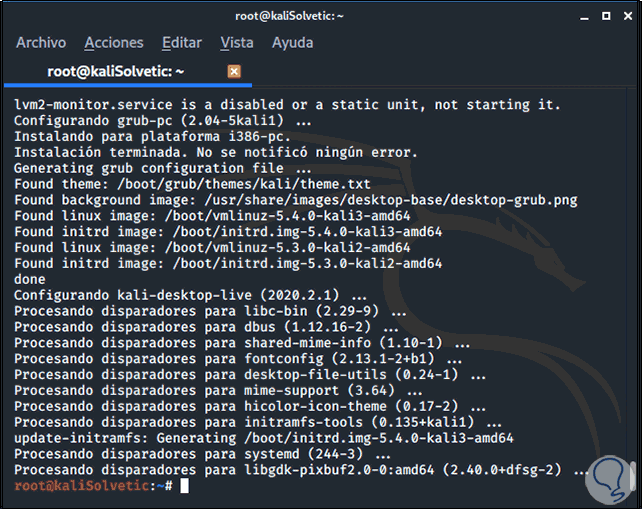
Task: Open the Archivo menu
Action: [x=41, y=43]
